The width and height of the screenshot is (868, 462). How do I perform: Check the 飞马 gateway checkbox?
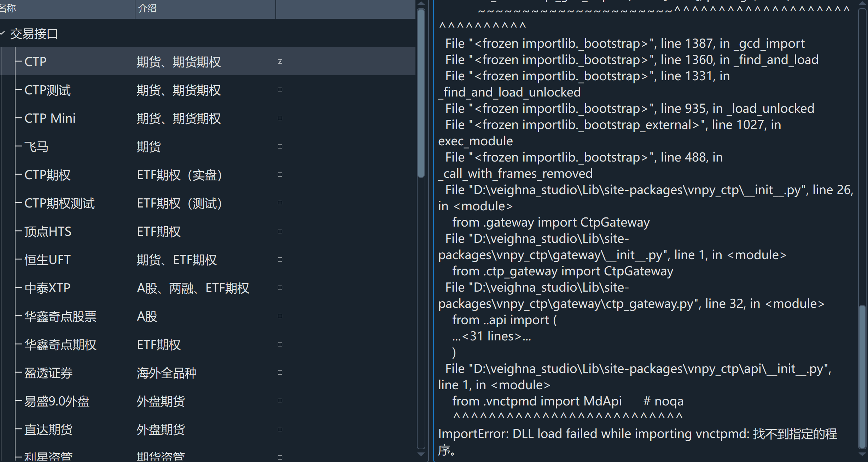click(280, 146)
